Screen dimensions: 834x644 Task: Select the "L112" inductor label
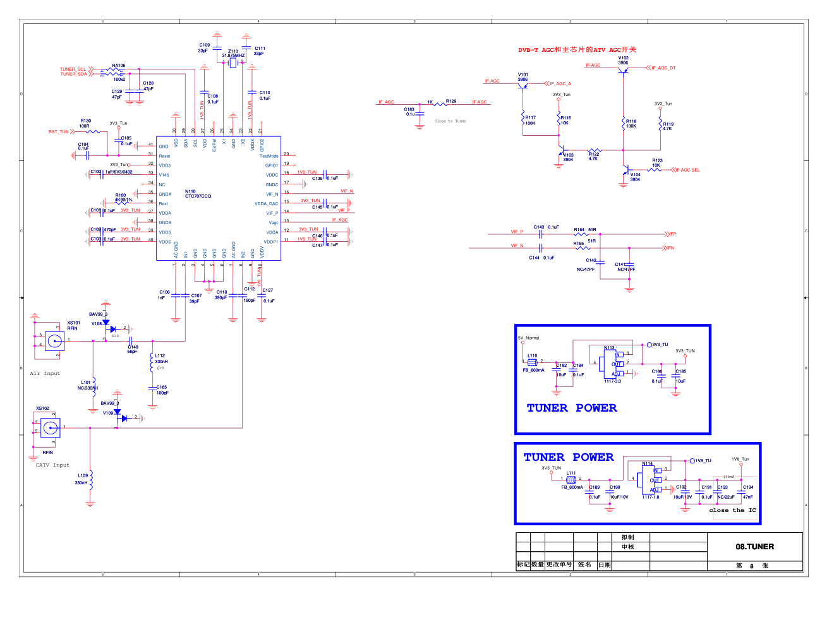tap(160, 355)
